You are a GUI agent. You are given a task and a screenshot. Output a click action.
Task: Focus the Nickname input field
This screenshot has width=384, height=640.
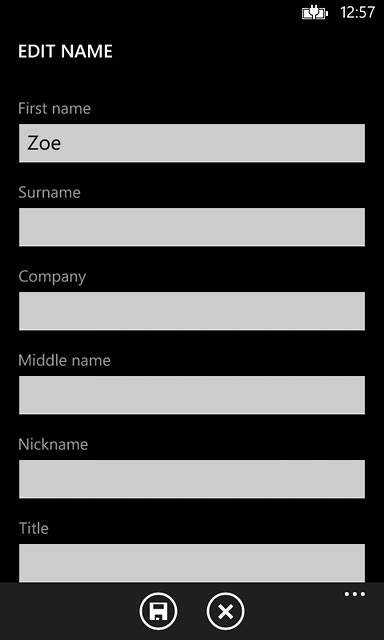point(192,479)
